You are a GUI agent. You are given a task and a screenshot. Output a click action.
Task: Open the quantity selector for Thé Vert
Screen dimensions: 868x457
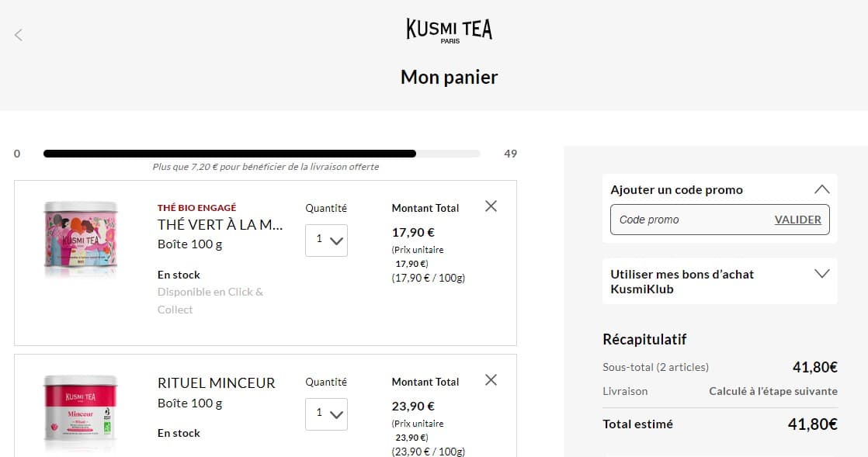(x=326, y=241)
